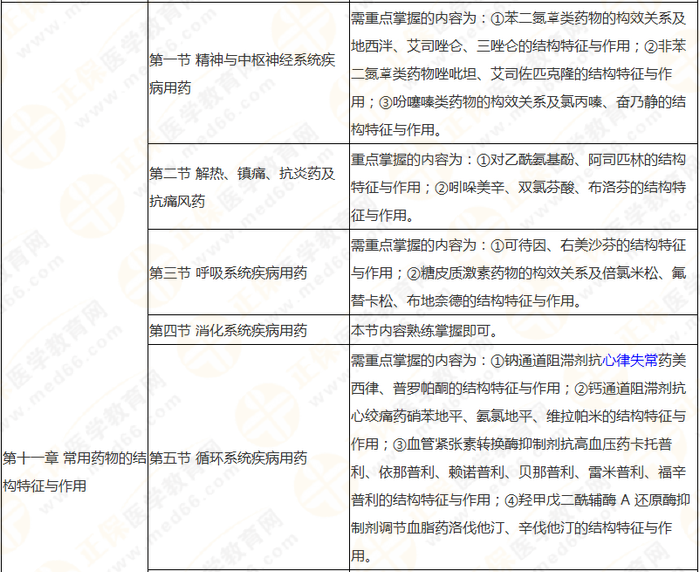Select the 第二节 解热、镇痛、抗炎药 cell

pos(241,187)
